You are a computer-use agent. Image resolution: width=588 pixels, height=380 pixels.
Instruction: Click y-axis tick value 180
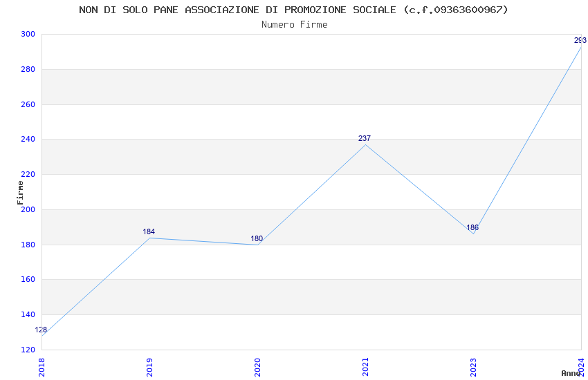[28, 245]
